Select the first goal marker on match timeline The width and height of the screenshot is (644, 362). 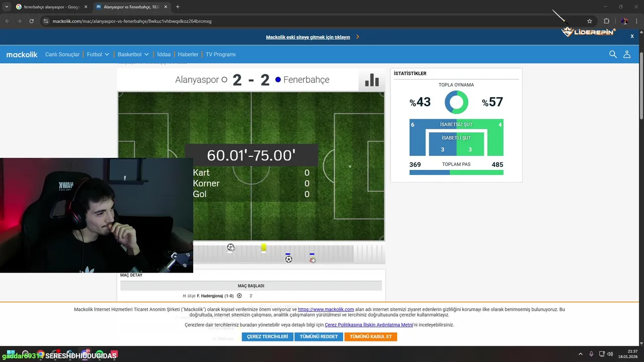pyautogui.click(x=230, y=247)
